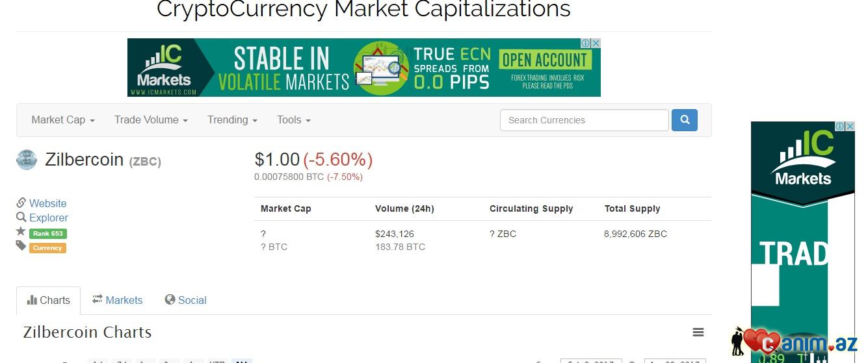Click the star rank icon
This screenshot has width=868, height=363.
[x=21, y=232]
